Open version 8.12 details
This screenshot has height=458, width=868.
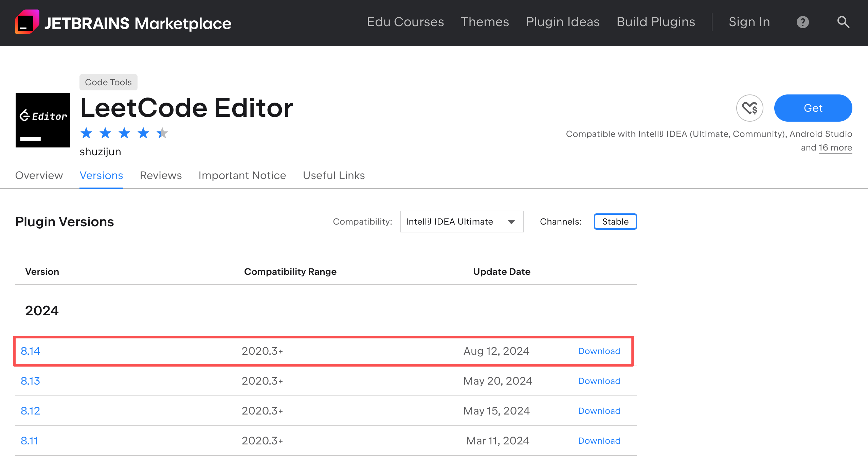(30, 411)
